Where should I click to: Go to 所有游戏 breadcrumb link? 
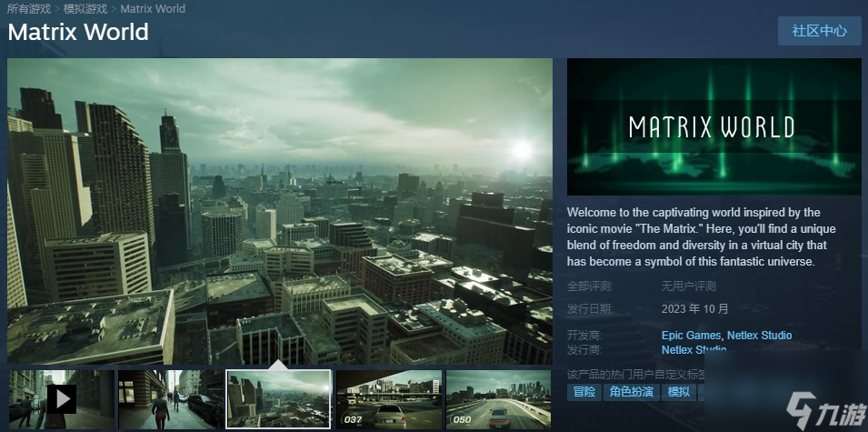[x=29, y=9]
